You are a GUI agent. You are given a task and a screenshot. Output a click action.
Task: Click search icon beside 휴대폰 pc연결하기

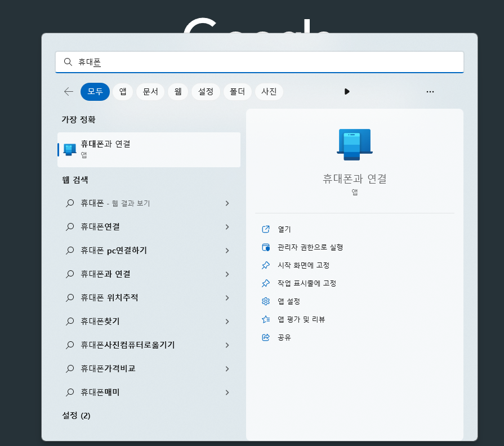(x=70, y=251)
